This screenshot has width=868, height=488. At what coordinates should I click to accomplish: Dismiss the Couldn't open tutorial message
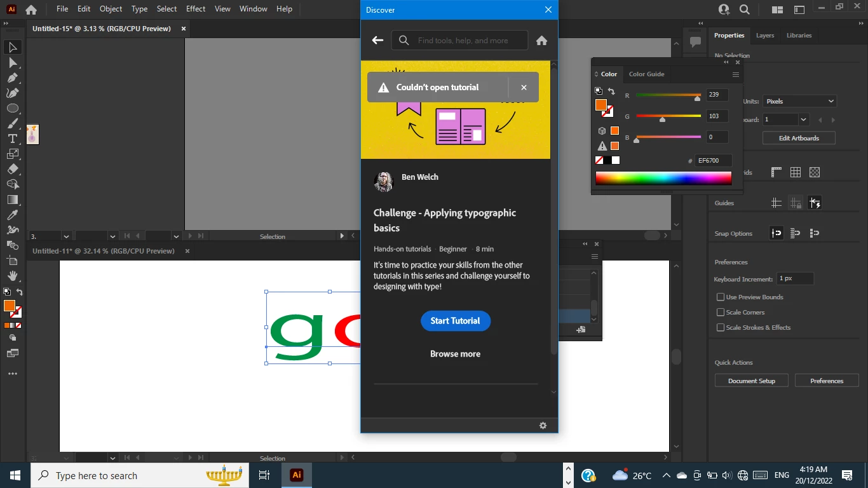(x=524, y=88)
